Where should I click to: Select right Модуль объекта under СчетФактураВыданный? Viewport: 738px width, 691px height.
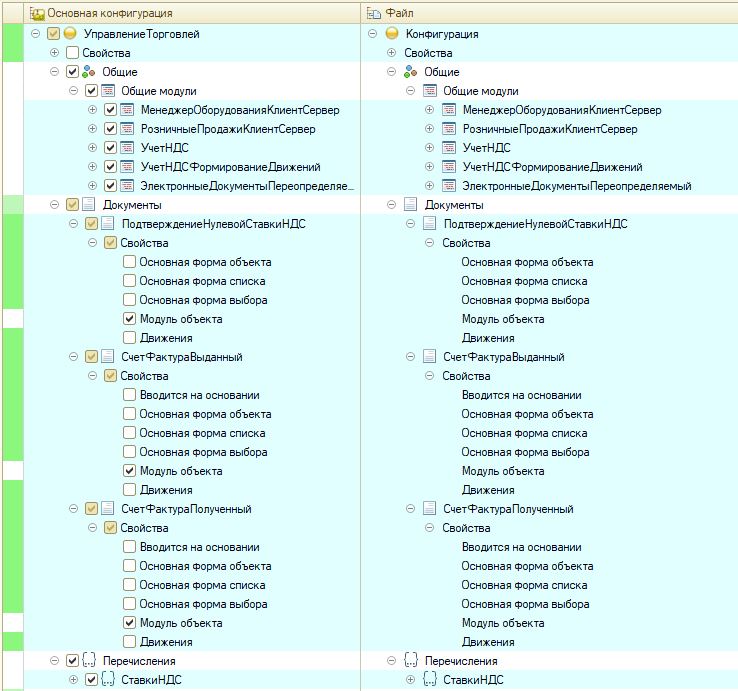point(503,471)
